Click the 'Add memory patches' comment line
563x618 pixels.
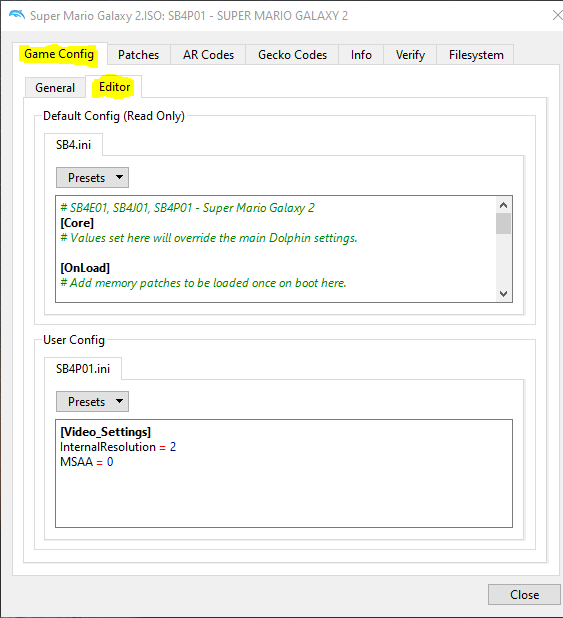point(203,283)
